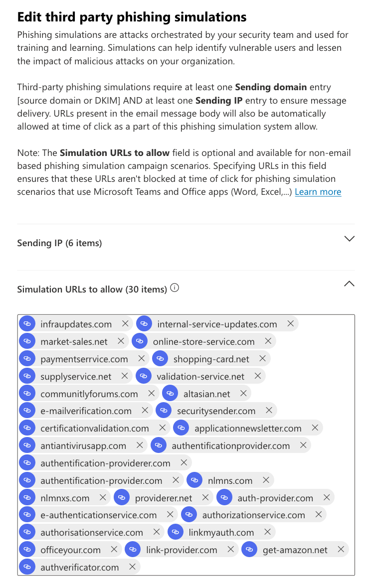Viewport: 365px width, 588px height.
Task: Remove the infraupdates.com URL entry
Action: 125,323
